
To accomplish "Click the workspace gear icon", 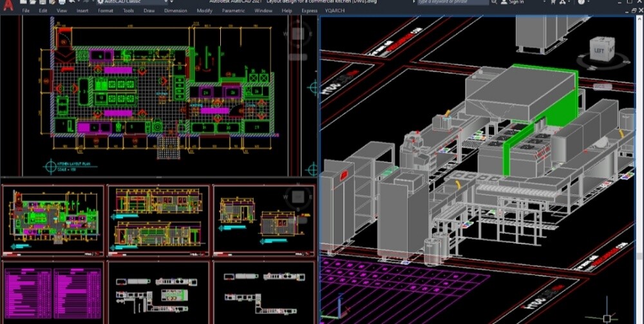I will [x=100, y=2].
